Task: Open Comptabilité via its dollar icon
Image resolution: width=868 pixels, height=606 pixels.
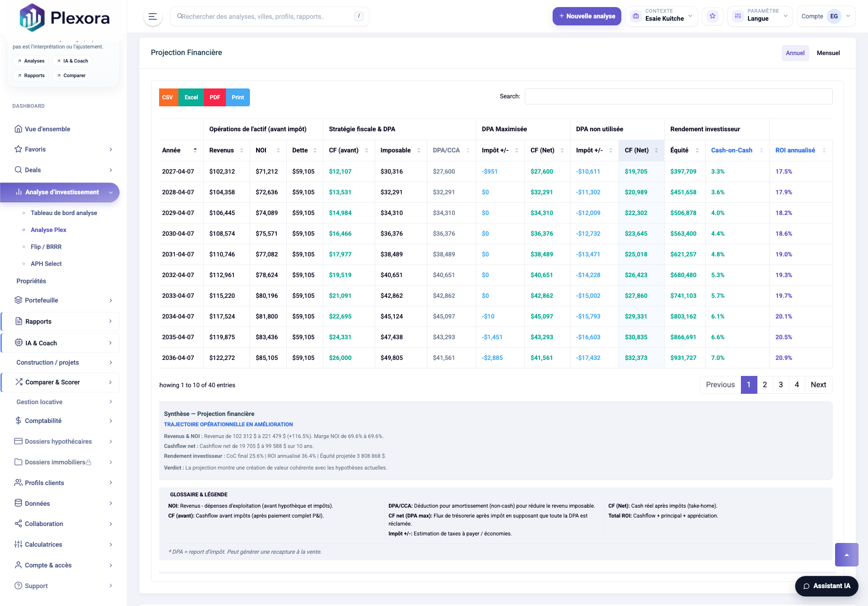Action: tap(18, 421)
